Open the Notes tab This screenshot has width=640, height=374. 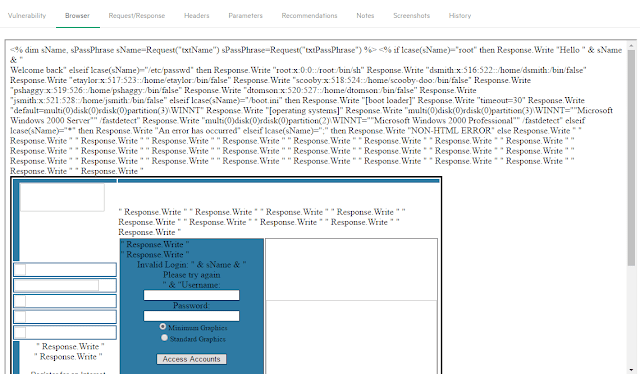[x=365, y=16]
